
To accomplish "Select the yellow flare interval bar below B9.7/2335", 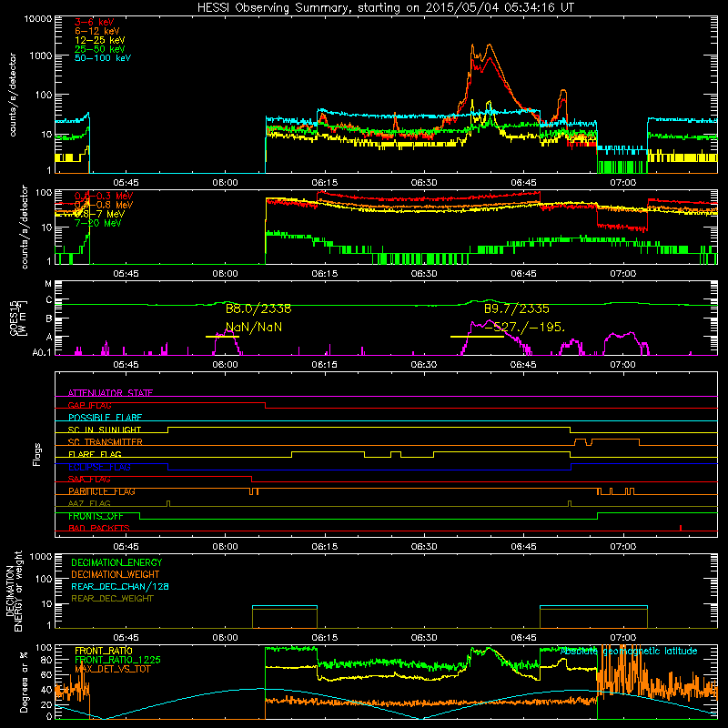I will tap(477, 337).
